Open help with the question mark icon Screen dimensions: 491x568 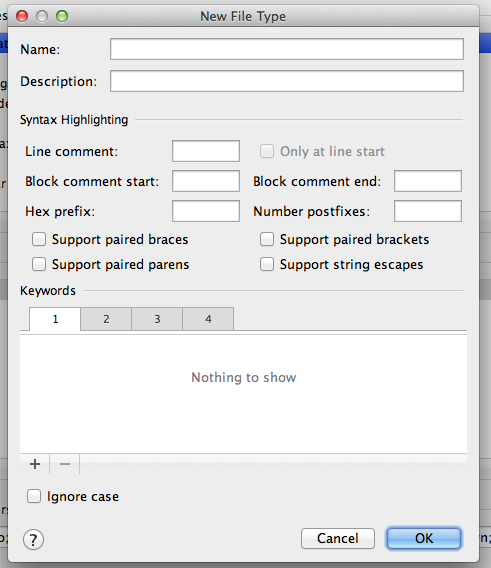[33, 540]
